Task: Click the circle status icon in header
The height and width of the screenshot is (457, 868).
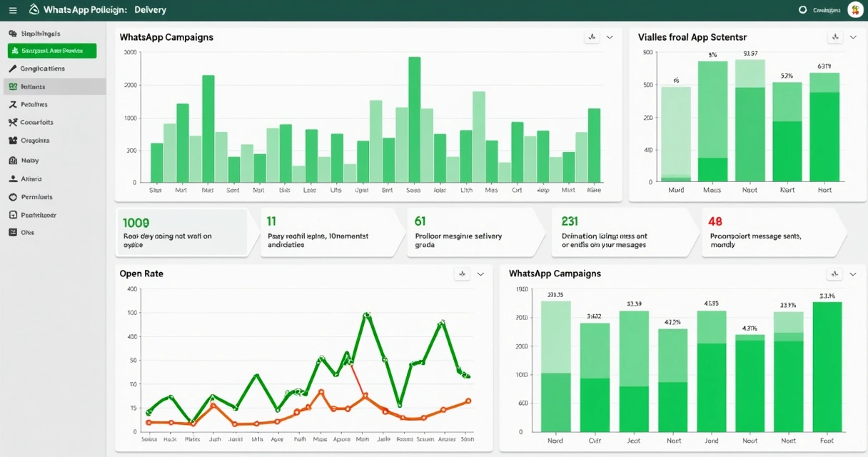Action: click(x=802, y=10)
